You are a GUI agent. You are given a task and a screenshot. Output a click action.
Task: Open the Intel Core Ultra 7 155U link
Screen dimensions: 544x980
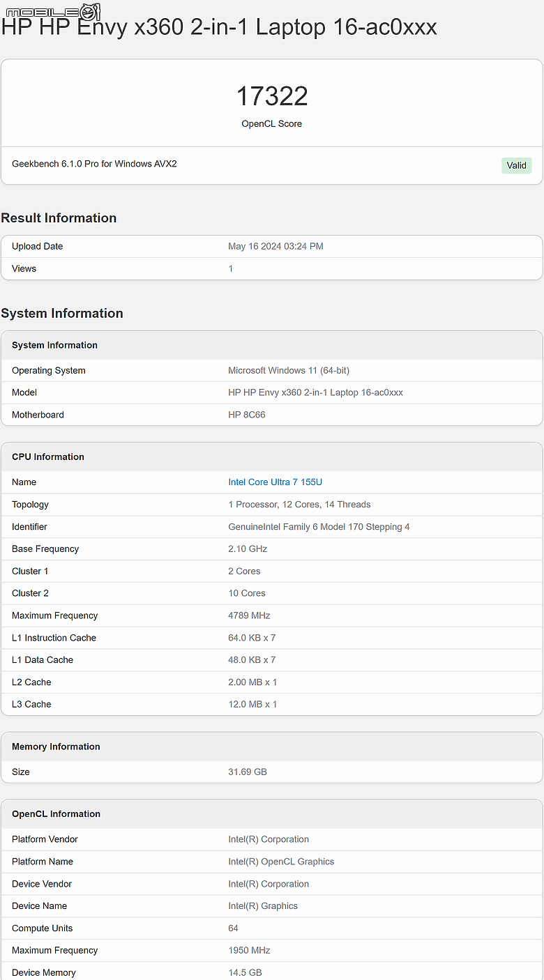[275, 482]
